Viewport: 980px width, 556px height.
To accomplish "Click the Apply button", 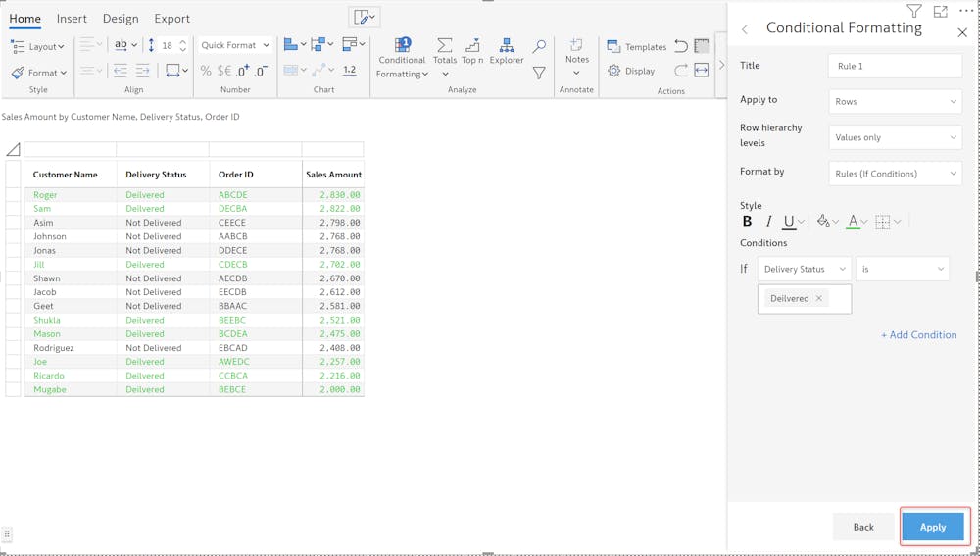I will [x=932, y=527].
